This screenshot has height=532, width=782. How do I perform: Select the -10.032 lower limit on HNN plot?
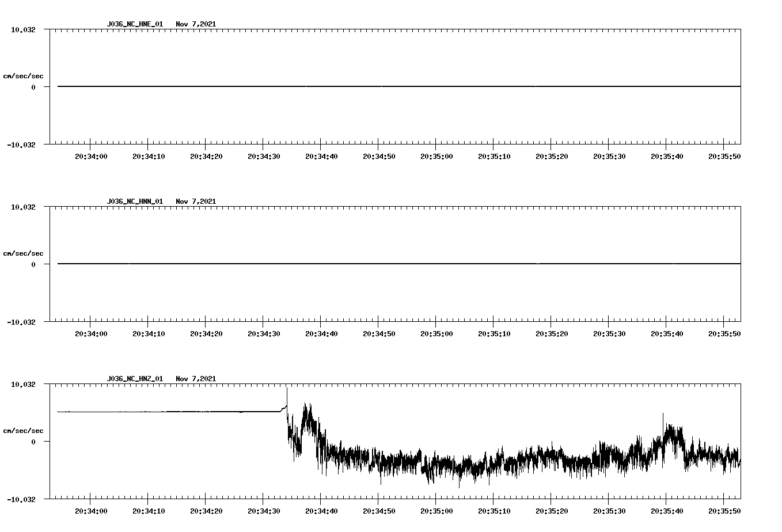click(x=21, y=322)
